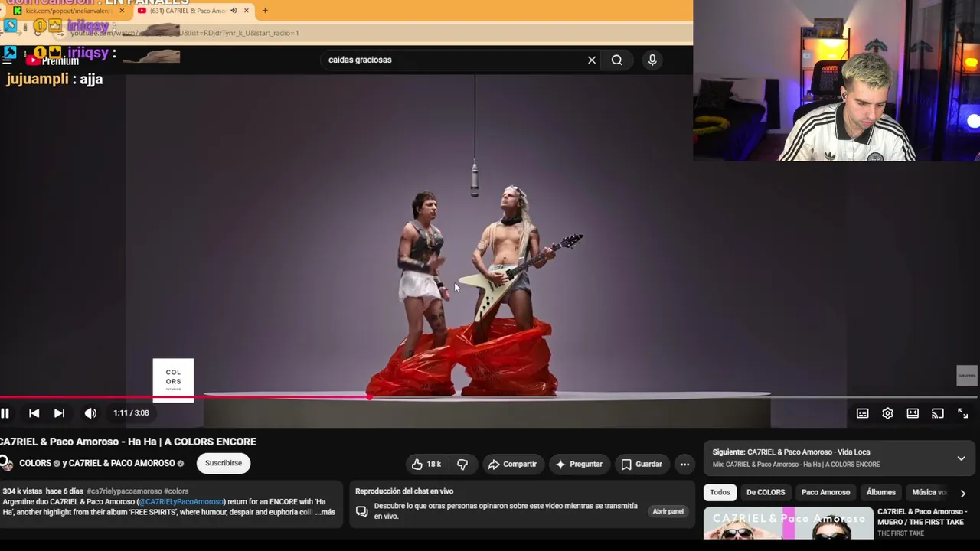Filter suggestions by De COLORS
Image resolution: width=980 pixels, height=551 pixels.
click(x=766, y=492)
